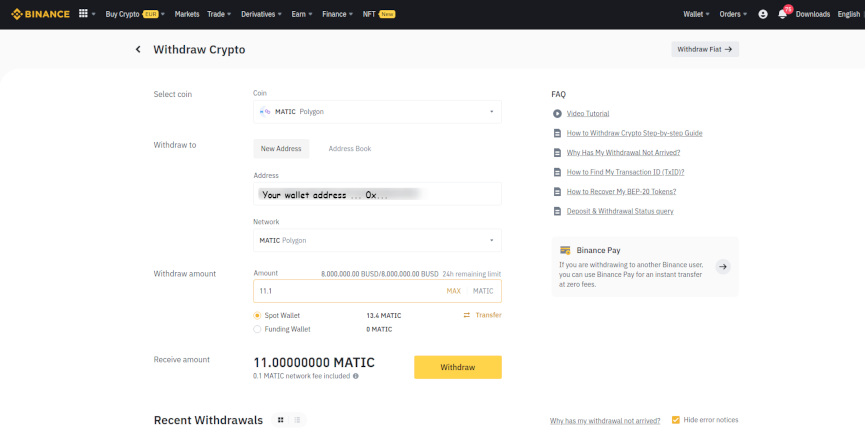Image resolution: width=865 pixels, height=439 pixels.
Task: Click document icon beside Transaction ID link
Action: (557, 172)
